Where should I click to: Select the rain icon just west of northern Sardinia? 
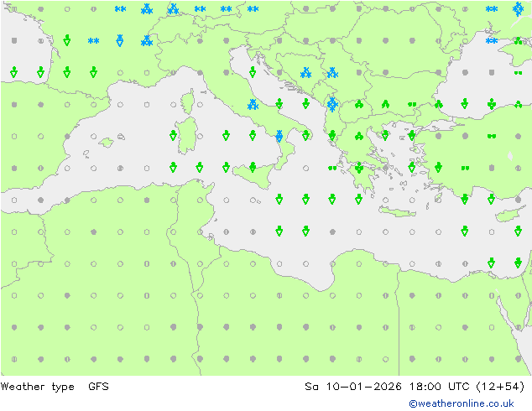[174, 135]
